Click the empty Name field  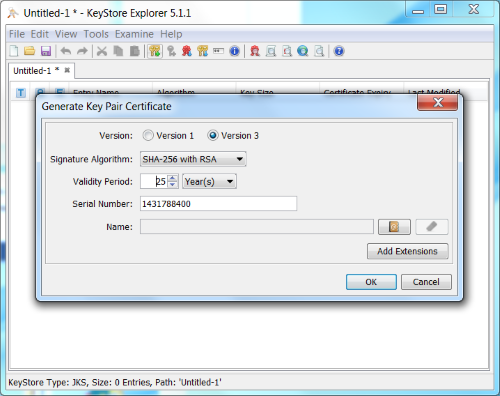[x=257, y=227]
